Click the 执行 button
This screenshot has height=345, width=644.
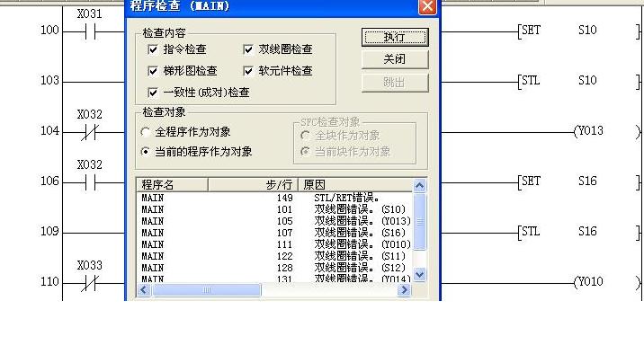click(395, 38)
